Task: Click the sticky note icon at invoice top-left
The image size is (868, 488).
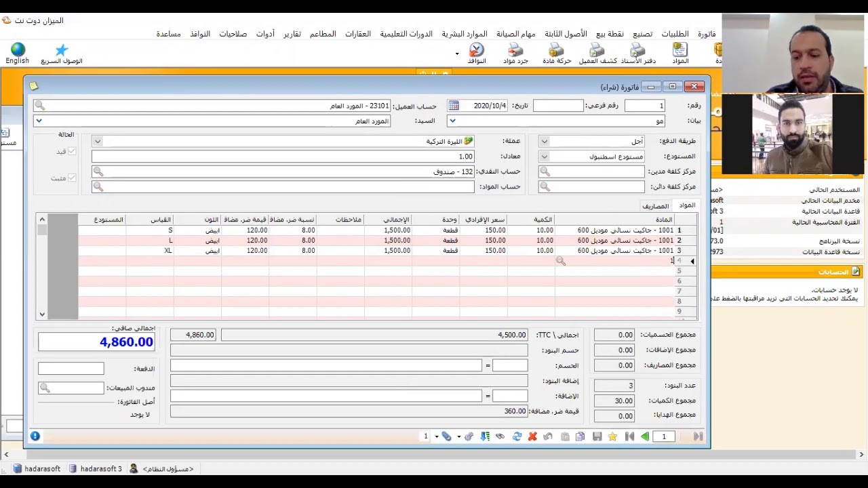Action: (x=33, y=86)
